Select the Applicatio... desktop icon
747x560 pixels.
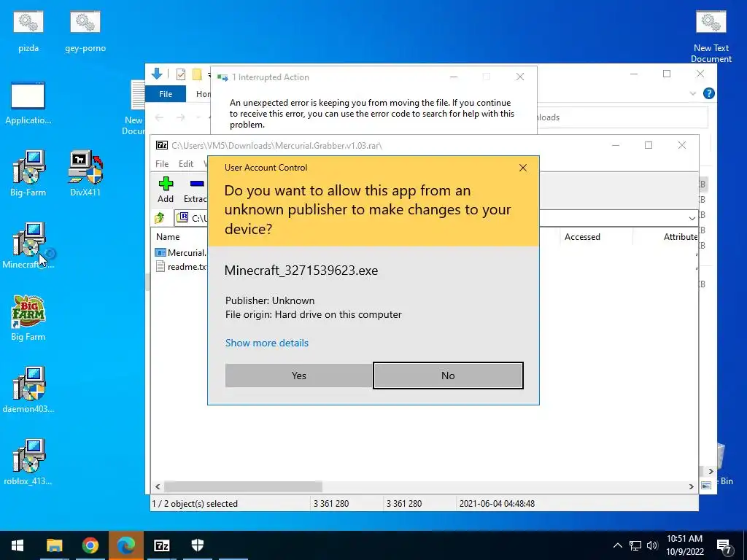[x=28, y=103]
